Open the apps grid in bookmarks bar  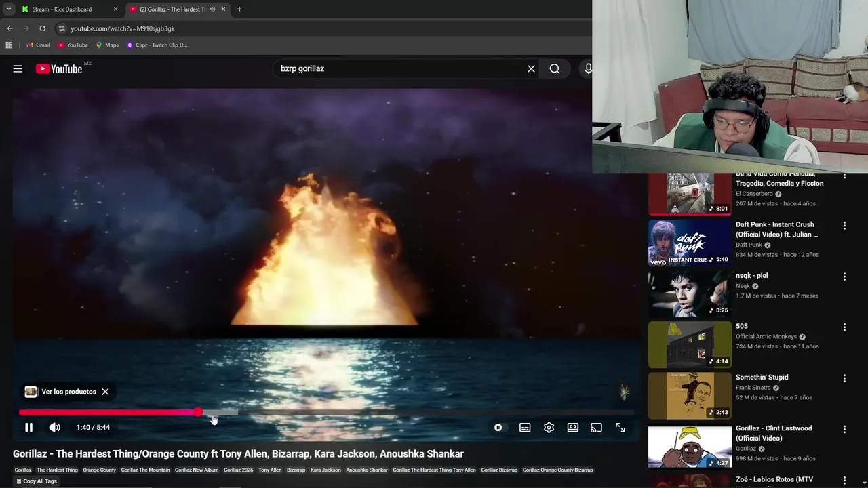click(x=9, y=45)
